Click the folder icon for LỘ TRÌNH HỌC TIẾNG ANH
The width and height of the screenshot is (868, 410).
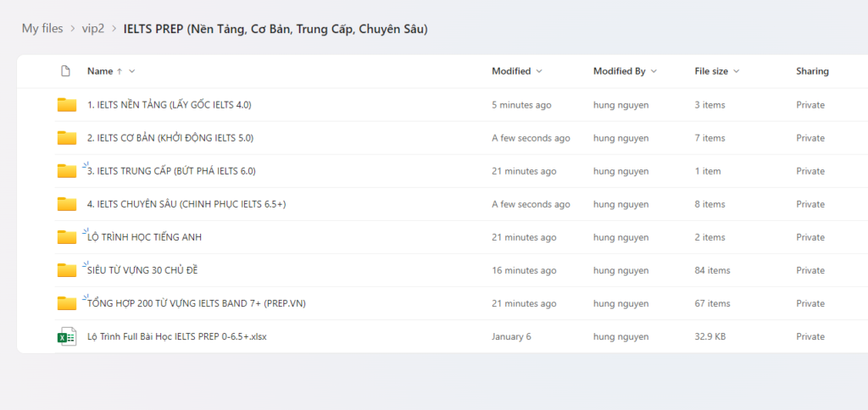point(67,237)
